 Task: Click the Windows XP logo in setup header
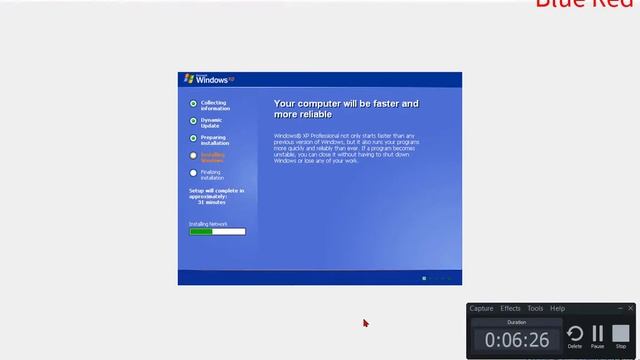tap(209, 79)
